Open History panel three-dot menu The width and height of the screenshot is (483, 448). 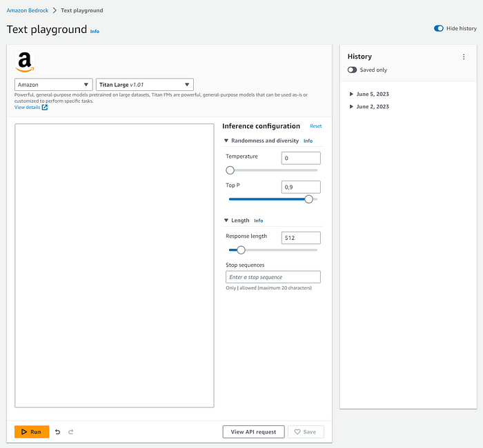click(x=464, y=57)
